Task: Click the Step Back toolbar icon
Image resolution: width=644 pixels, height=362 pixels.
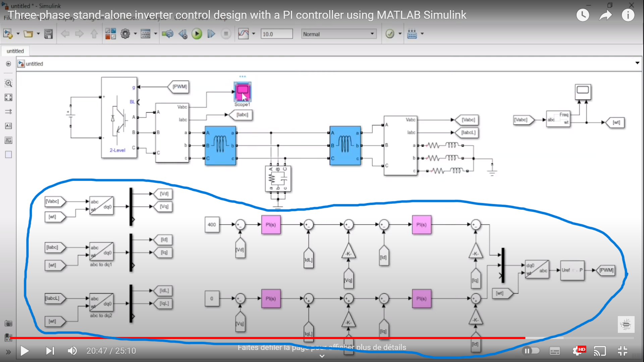Action: tap(183, 34)
